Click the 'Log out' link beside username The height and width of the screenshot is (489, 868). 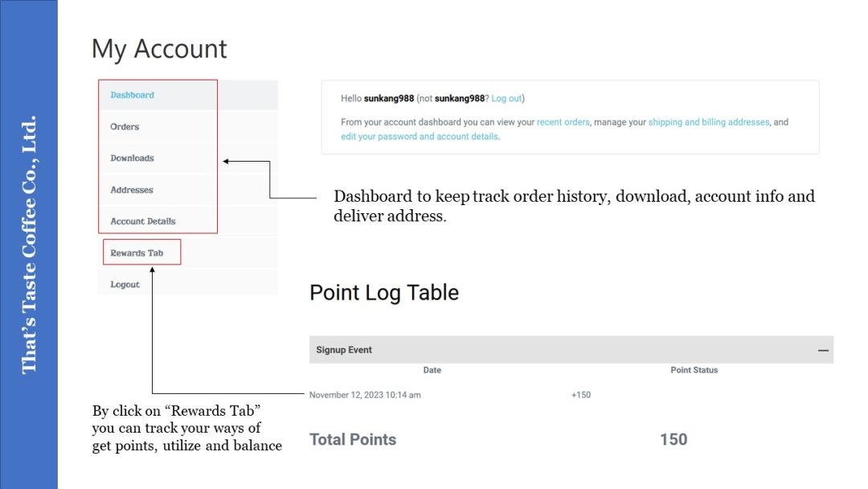coord(506,98)
